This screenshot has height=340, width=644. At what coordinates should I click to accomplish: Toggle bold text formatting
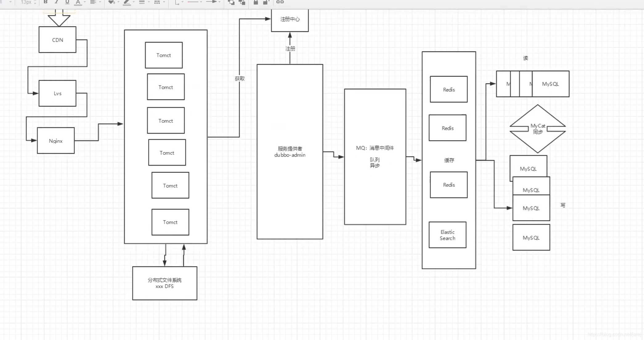pos(46,2)
